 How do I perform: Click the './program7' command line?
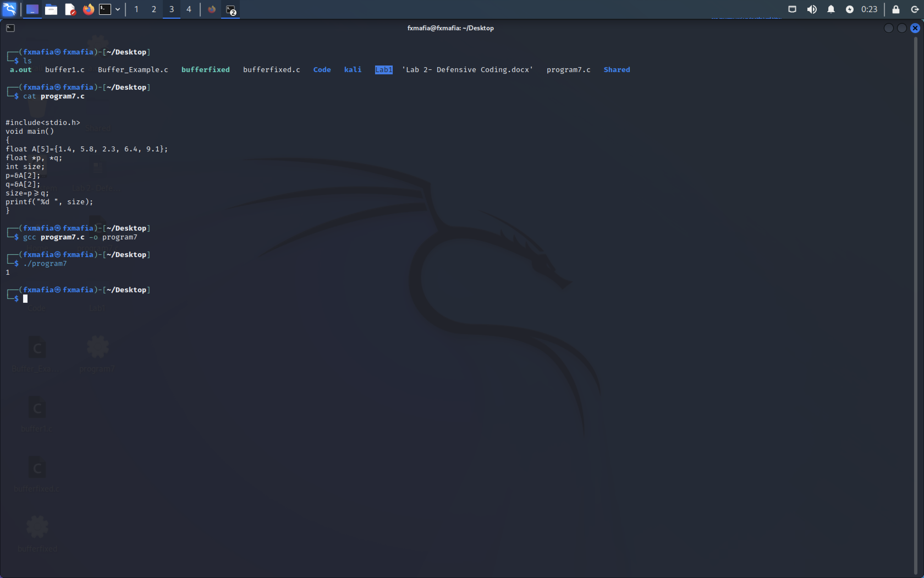click(45, 263)
